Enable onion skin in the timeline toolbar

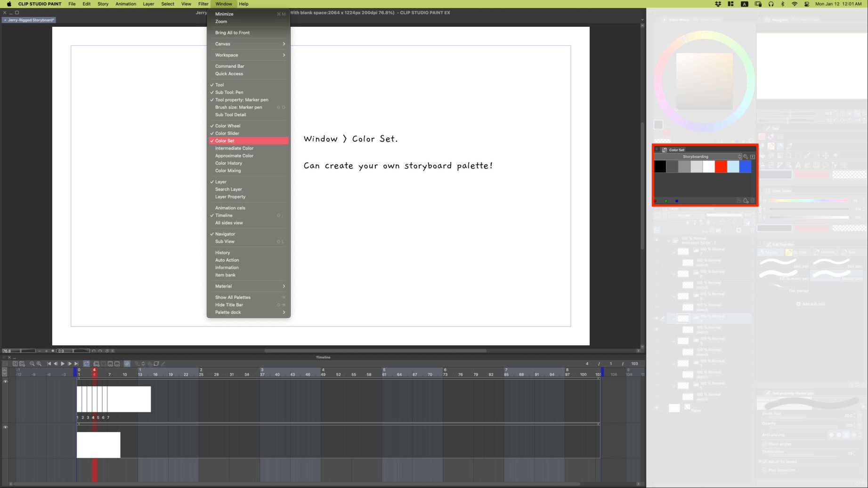pos(127,364)
